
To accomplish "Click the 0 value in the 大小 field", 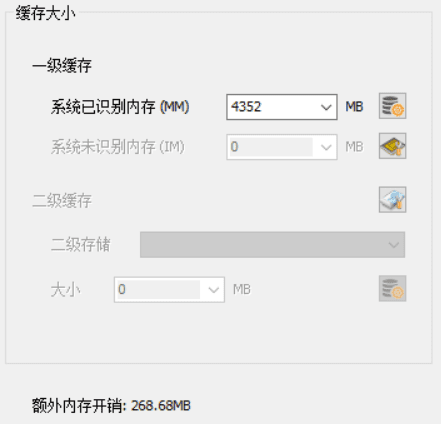I will click(122, 289).
